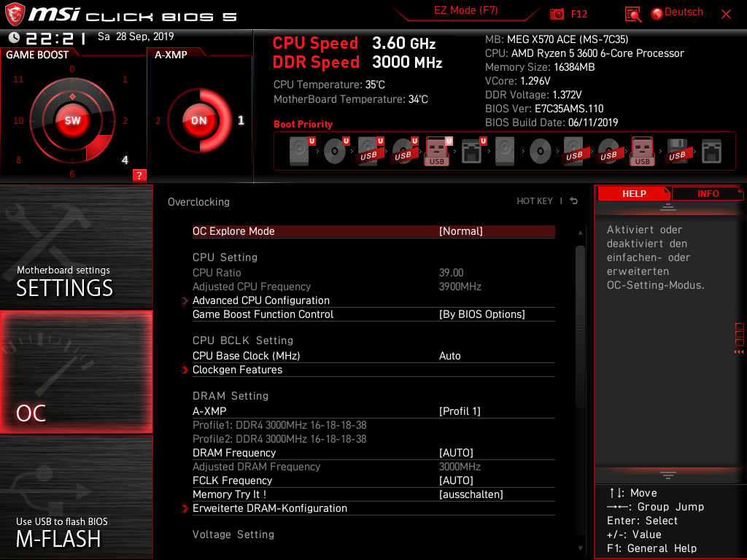The image size is (747, 560).
Task: Select the legacy optical disc boot device icon
Action: click(541, 152)
